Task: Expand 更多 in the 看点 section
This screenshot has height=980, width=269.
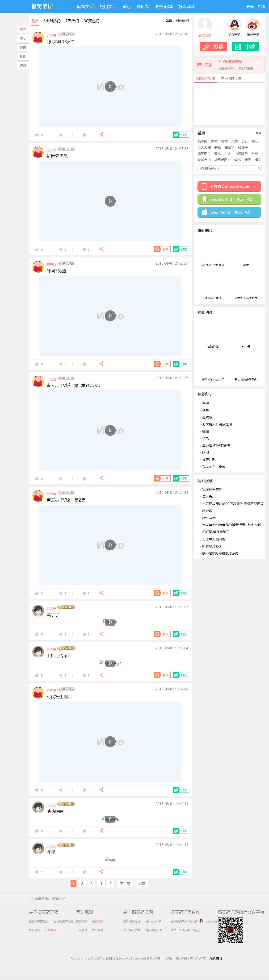Action: coord(258,133)
